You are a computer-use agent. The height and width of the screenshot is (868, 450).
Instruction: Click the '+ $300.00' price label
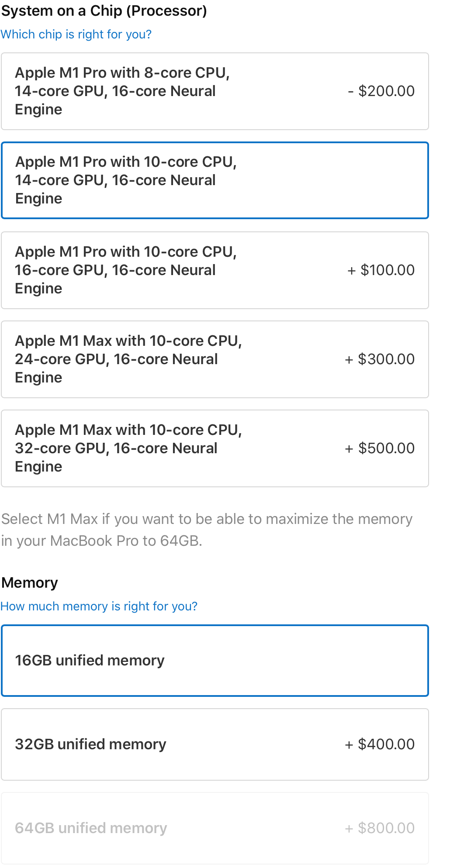(x=380, y=359)
